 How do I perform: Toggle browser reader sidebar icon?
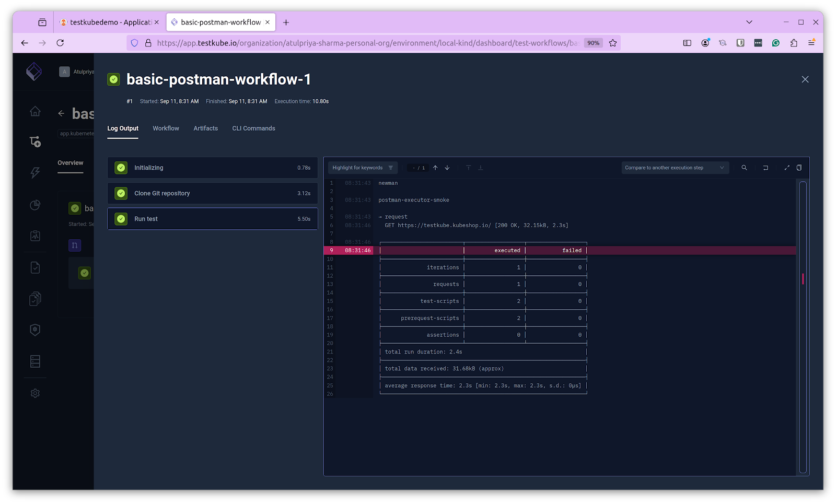(x=687, y=43)
